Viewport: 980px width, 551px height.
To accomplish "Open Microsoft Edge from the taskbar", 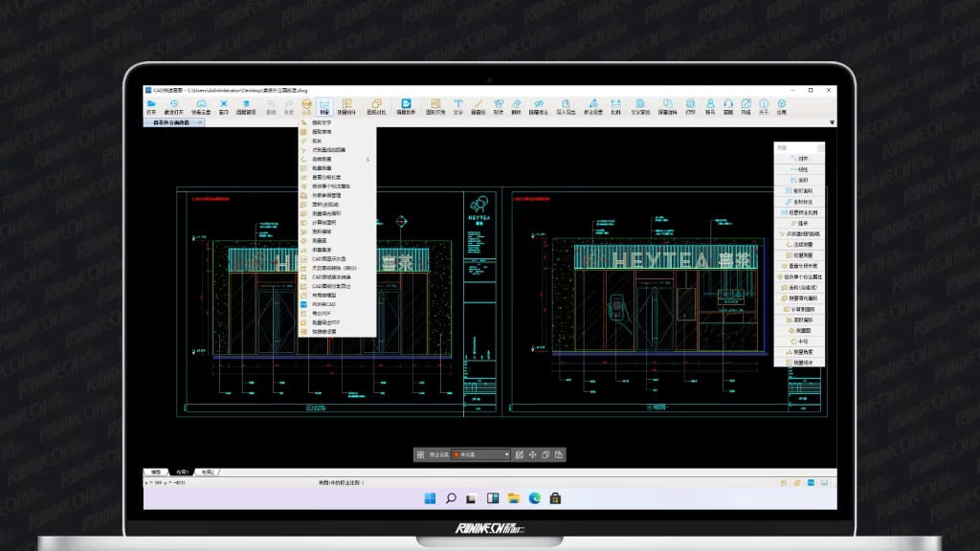I will click(x=534, y=497).
